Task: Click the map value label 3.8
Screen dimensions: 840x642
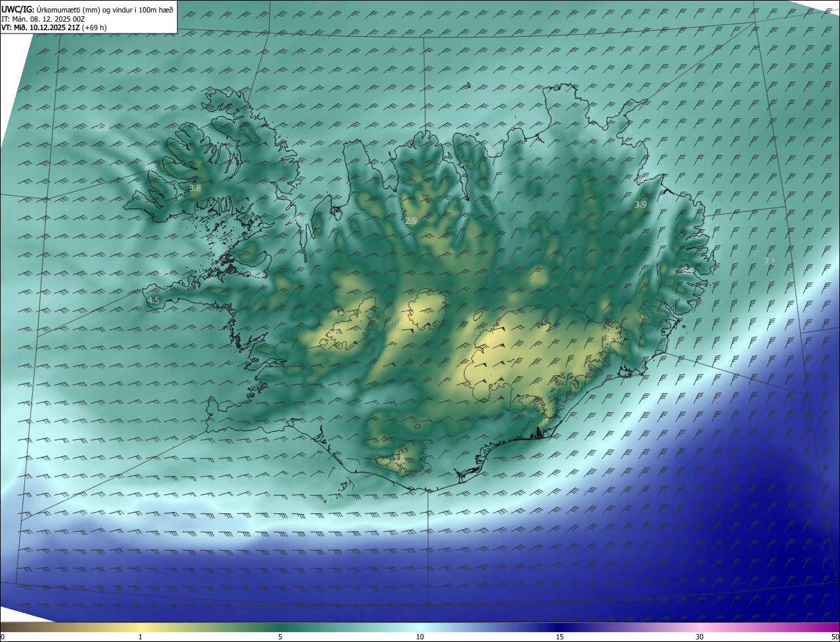Action: pyautogui.click(x=195, y=188)
